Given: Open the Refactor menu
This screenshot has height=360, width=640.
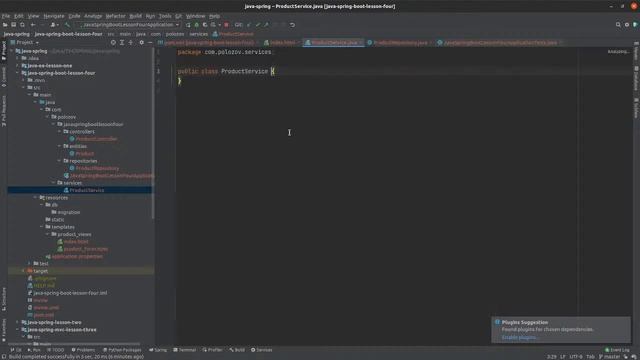Looking at the screenshot, I should pyautogui.click(x=116, y=16).
